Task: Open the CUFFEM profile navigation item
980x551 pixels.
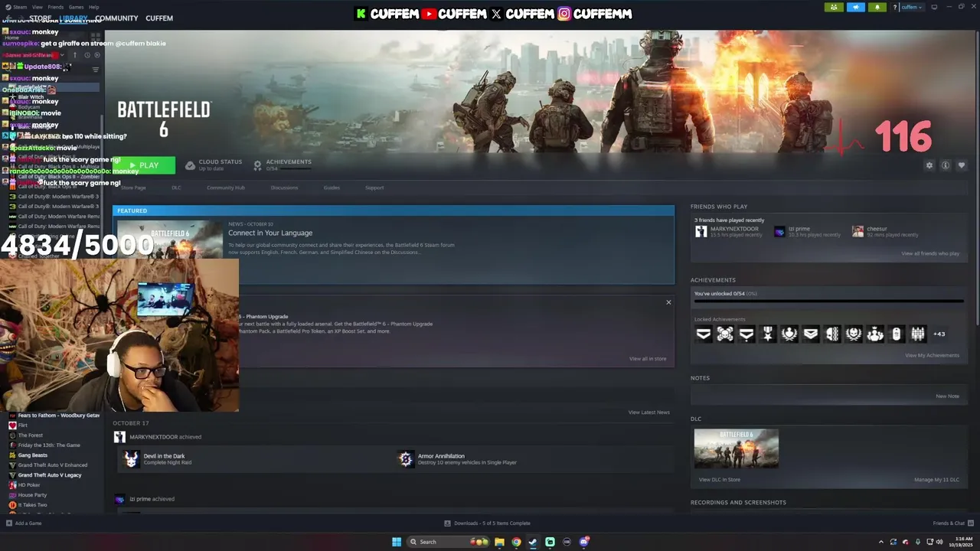Action: pos(159,18)
